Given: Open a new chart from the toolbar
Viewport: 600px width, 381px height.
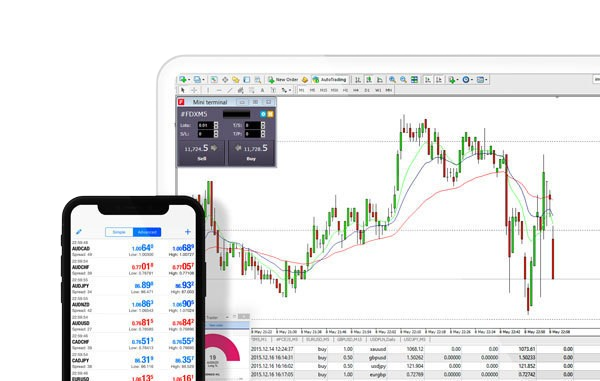Looking at the screenshot, I should click(x=183, y=80).
